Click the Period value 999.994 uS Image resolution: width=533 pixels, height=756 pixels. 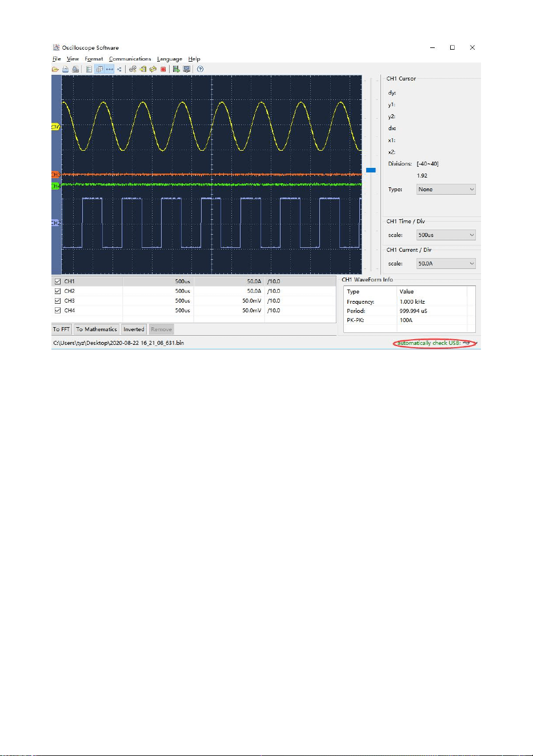pyautogui.click(x=413, y=311)
